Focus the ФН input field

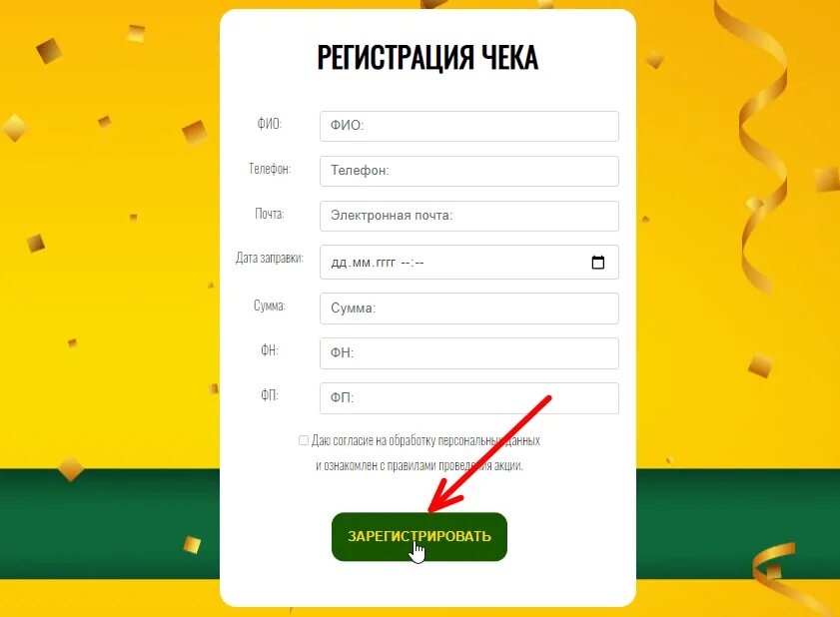tap(469, 353)
